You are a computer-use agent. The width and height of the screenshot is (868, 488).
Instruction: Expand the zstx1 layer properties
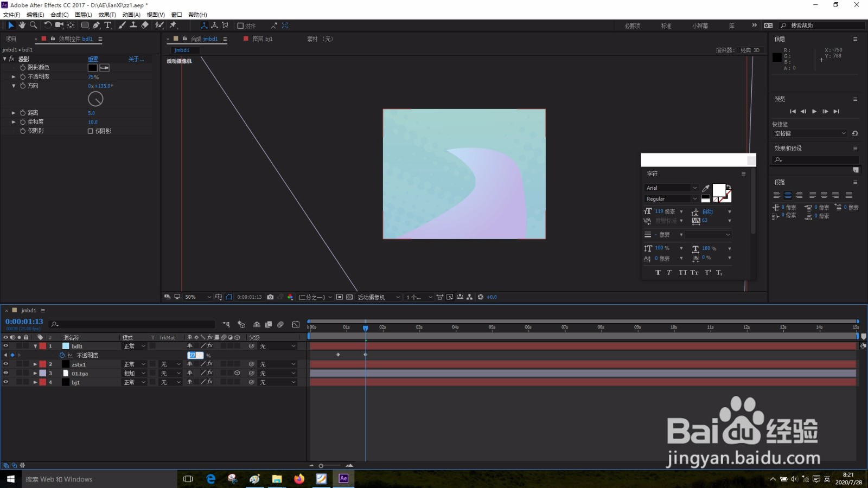35,364
